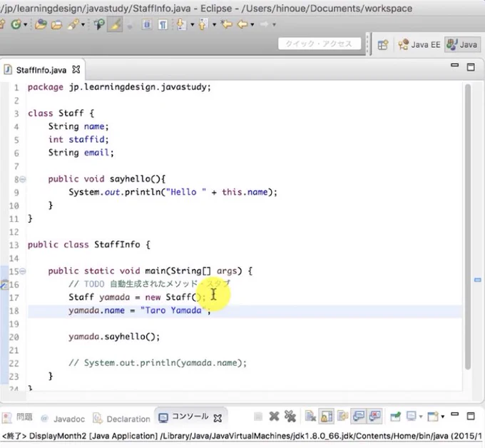
Task: Click Remove All Terminated Launches double-X icon
Action: point(290,417)
